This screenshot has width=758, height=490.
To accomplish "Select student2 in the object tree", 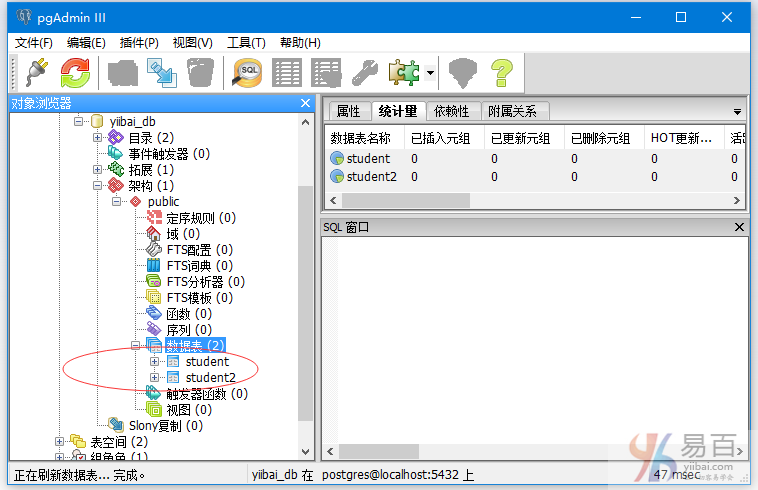I will [208, 377].
